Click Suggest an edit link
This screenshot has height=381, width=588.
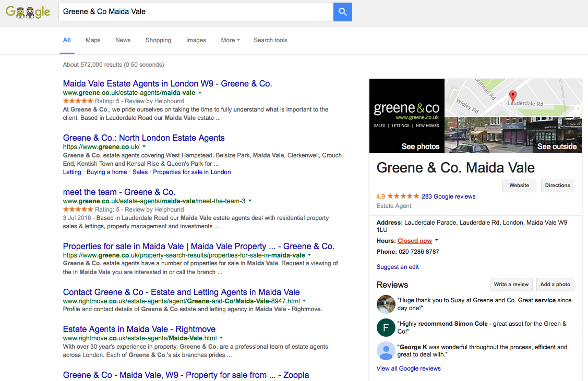pyautogui.click(x=398, y=267)
